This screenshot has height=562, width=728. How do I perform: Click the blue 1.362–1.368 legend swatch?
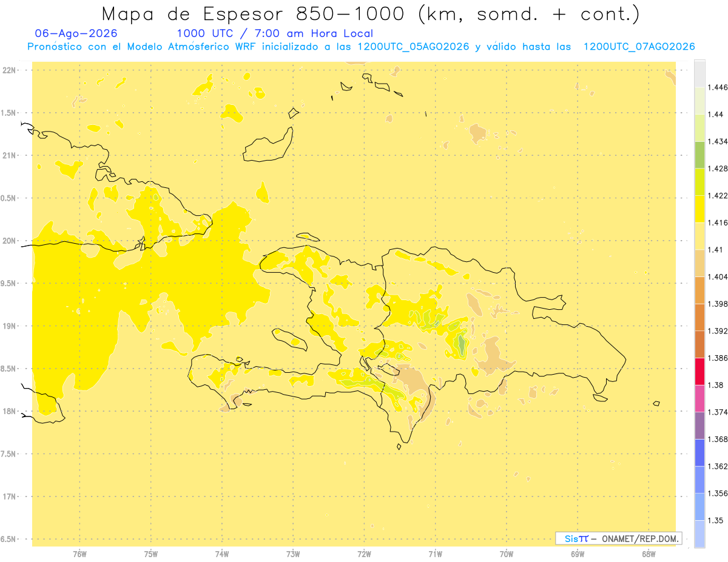699,453
